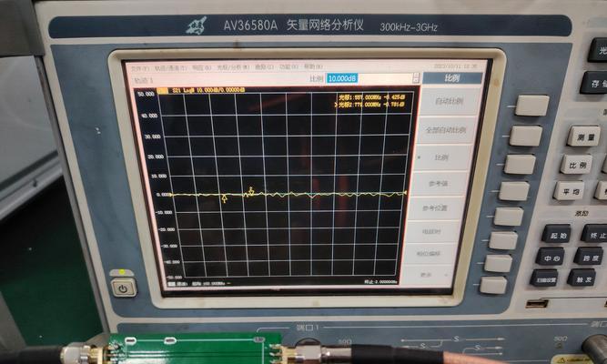Click the 全部自动比例 on-screen softkey

click(446, 130)
